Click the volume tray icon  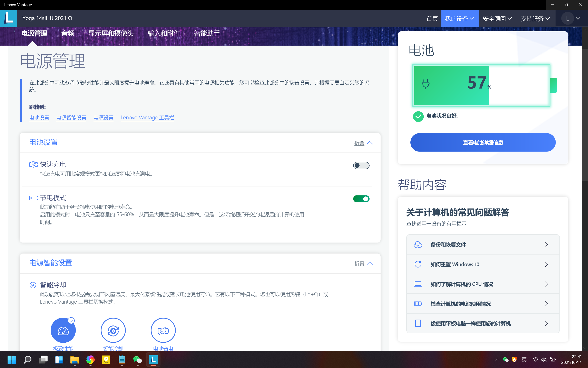(x=544, y=360)
